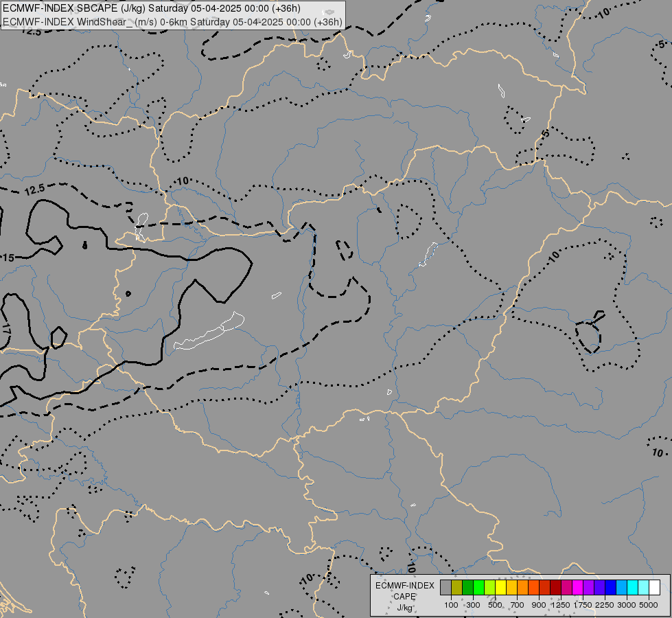Select the deep blue legend swatch
The height and width of the screenshot is (618, 672).
[x=610, y=587]
